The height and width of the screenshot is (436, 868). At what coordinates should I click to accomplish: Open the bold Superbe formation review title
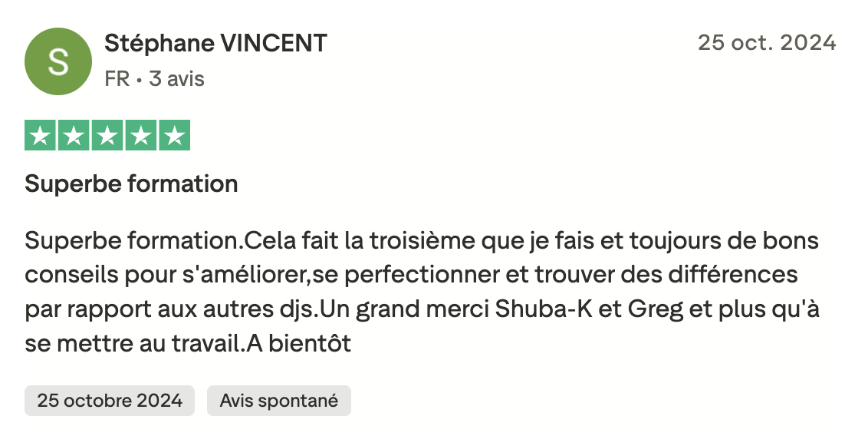point(131,184)
